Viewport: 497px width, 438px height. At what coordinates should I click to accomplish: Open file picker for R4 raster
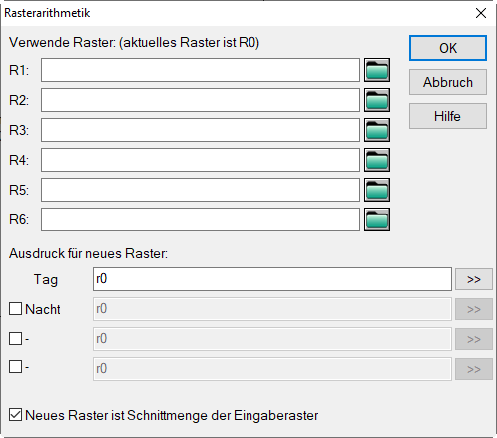(x=377, y=160)
